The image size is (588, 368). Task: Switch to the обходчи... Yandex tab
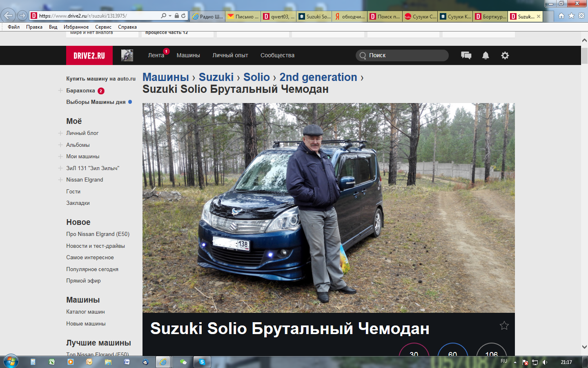point(350,16)
